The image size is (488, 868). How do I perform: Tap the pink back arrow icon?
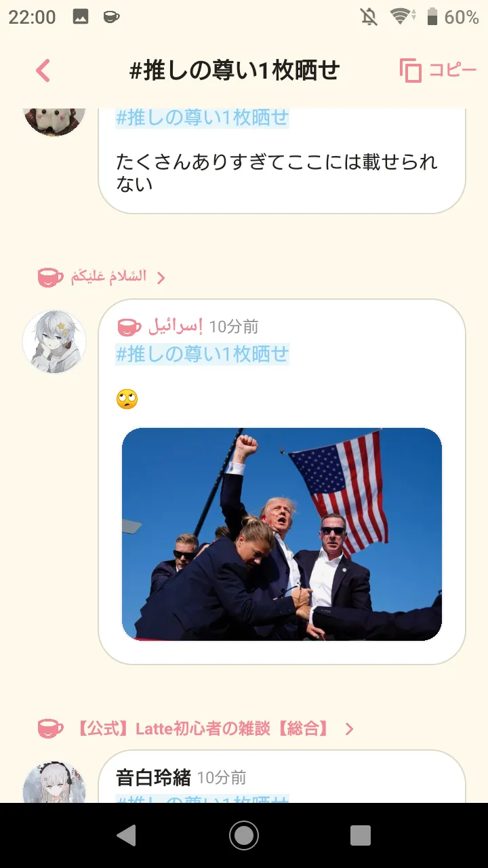tap(43, 71)
